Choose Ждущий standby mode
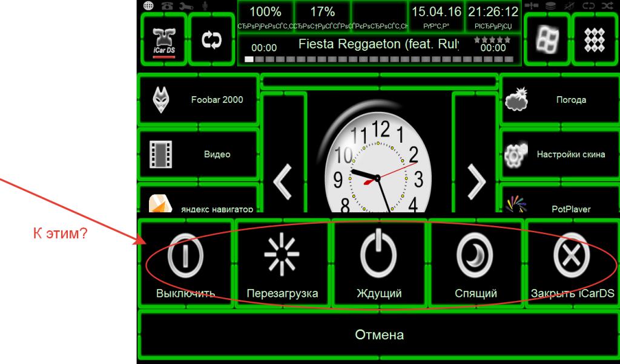The image size is (620, 364). coord(378,265)
